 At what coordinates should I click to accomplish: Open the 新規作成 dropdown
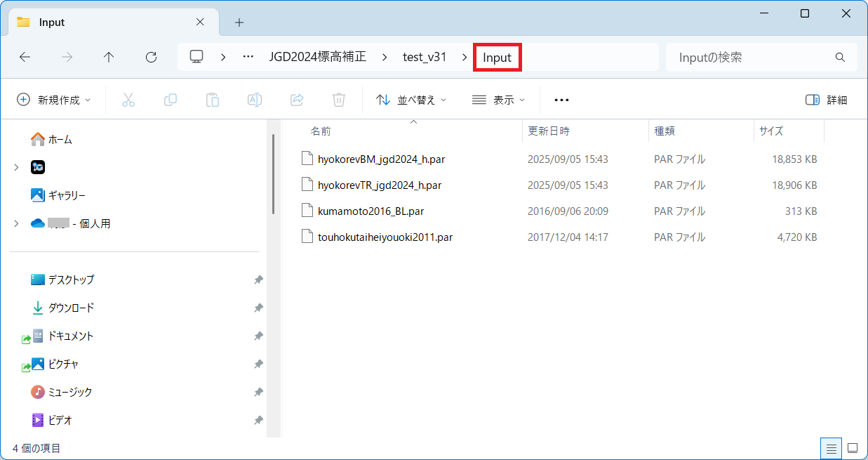(x=54, y=100)
